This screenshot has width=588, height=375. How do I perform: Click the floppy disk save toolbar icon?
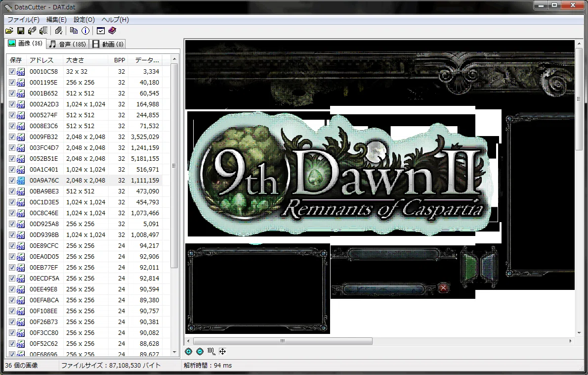click(21, 31)
